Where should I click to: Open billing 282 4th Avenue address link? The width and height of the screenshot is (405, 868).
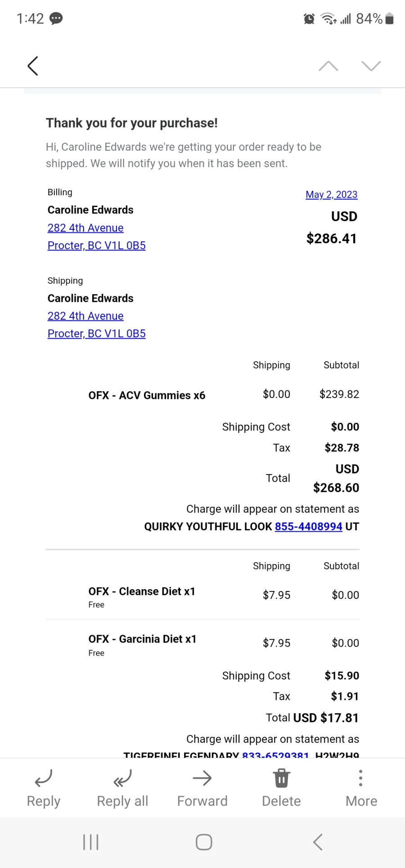85,228
